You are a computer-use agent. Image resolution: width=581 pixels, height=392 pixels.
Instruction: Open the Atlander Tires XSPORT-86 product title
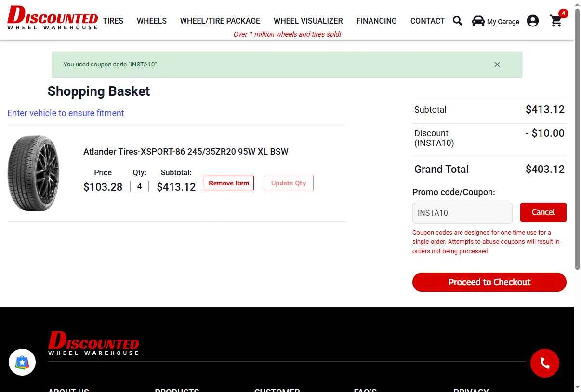pyautogui.click(x=186, y=152)
